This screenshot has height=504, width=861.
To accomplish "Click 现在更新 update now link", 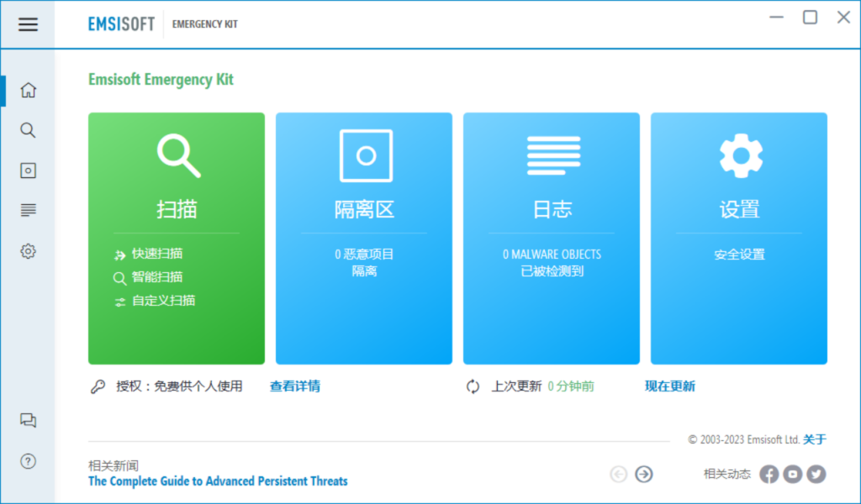I will [x=669, y=386].
